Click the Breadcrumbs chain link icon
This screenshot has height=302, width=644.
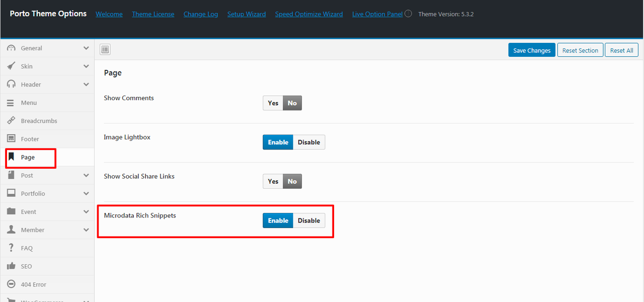click(11, 121)
